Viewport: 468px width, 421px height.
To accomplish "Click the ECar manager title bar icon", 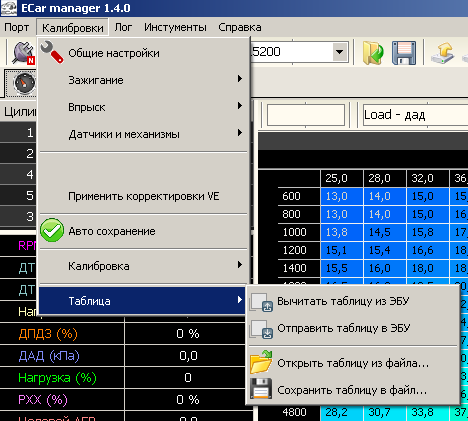I will (x=9, y=8).
